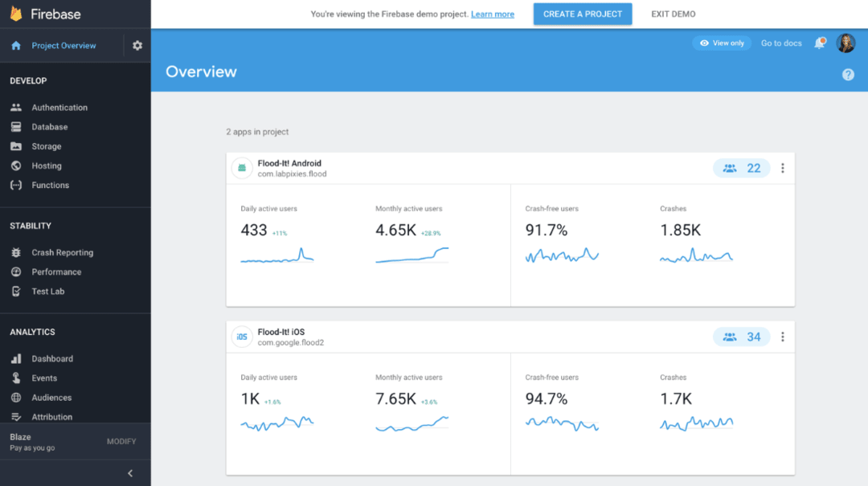The image size is (868, 486).
Task: Open Test Lab
Action: 49,291
